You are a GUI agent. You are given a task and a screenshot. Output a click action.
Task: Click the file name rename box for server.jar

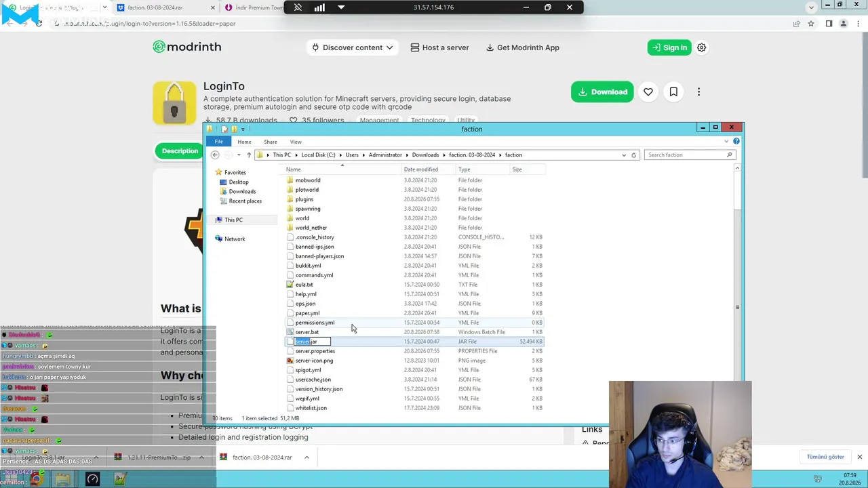tap(313, 342)
